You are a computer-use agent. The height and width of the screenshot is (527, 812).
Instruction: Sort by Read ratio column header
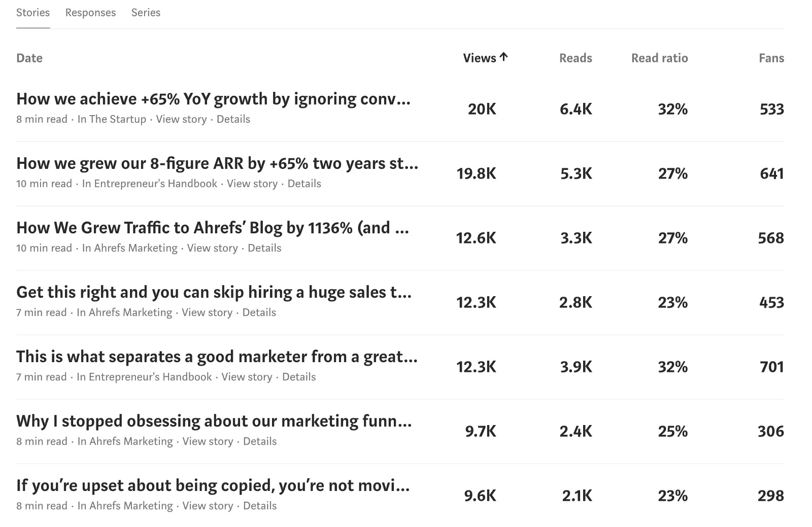click(x=659, y=58)
